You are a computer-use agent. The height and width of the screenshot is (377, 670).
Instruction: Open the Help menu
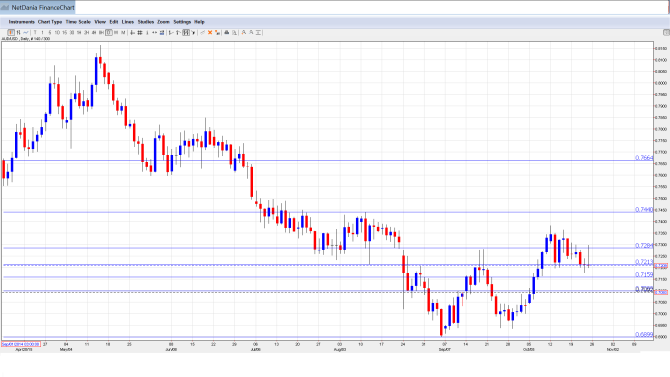(x=199, y=22)
